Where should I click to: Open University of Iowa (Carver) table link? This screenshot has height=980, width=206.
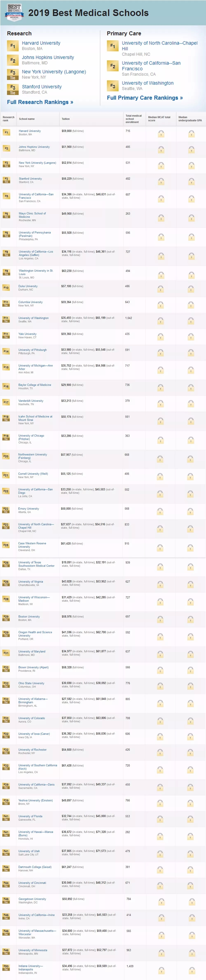(x=34, y=734)
